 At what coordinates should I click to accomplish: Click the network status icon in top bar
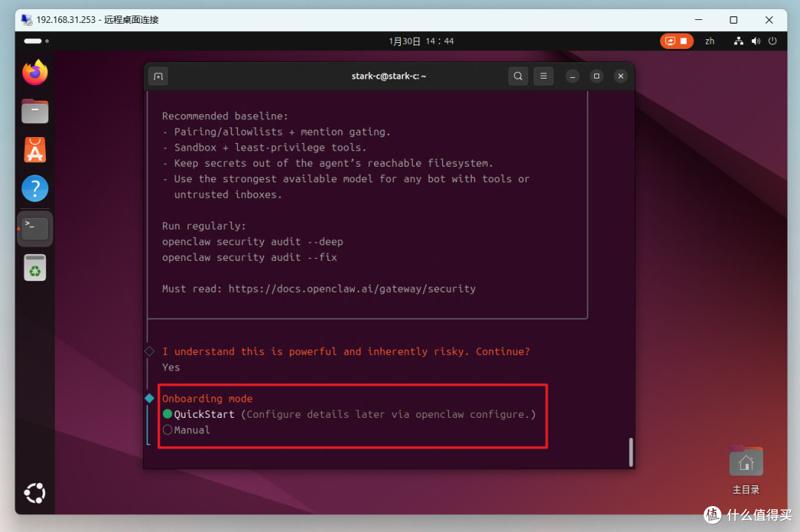click(739, 41)
